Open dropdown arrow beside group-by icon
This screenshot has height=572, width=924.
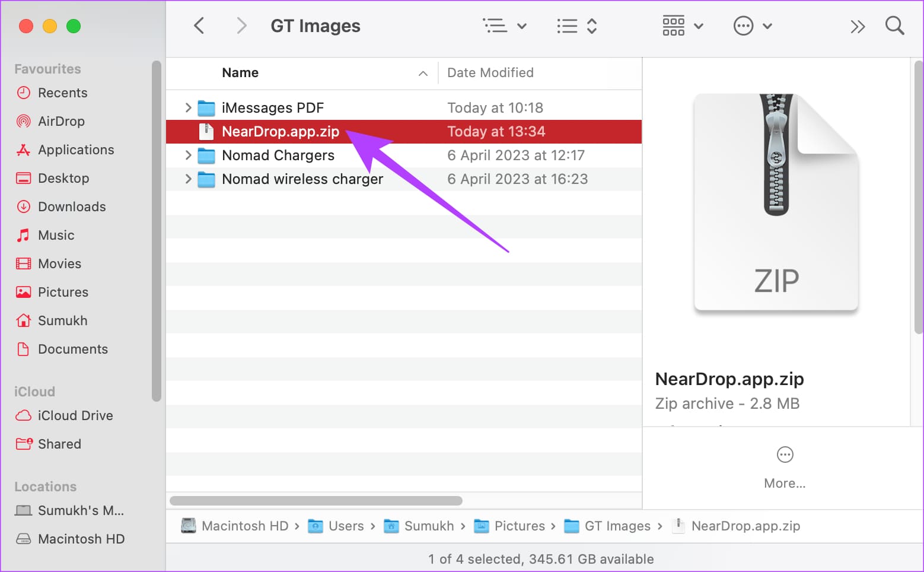[699, 26]
